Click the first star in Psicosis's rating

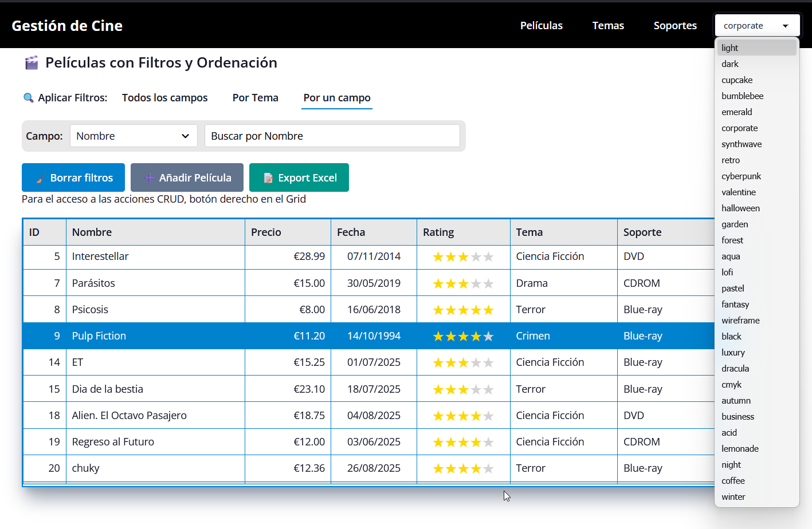438,310
